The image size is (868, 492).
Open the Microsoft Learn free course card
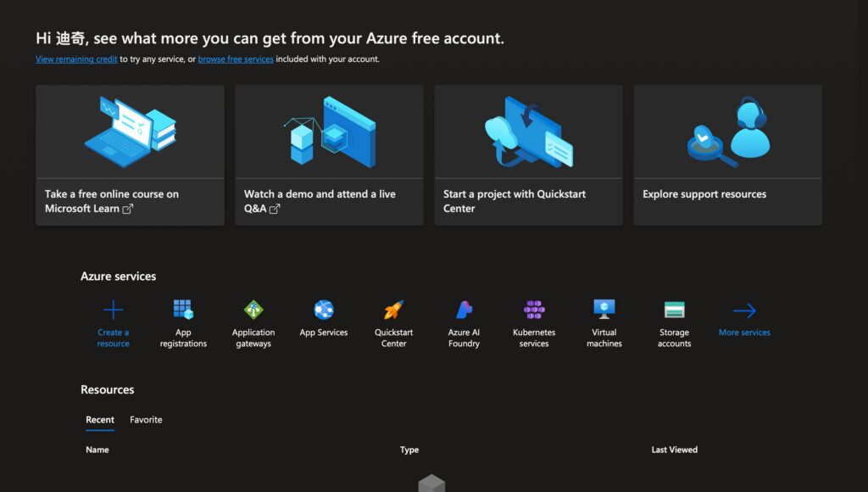pyautogui.click(x=130, y=155)
